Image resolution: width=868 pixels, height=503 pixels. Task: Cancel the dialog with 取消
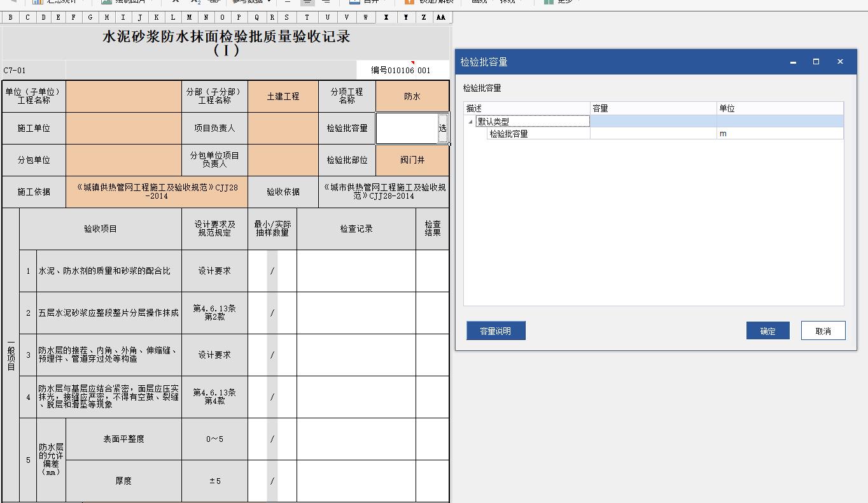tap(823, 330)
